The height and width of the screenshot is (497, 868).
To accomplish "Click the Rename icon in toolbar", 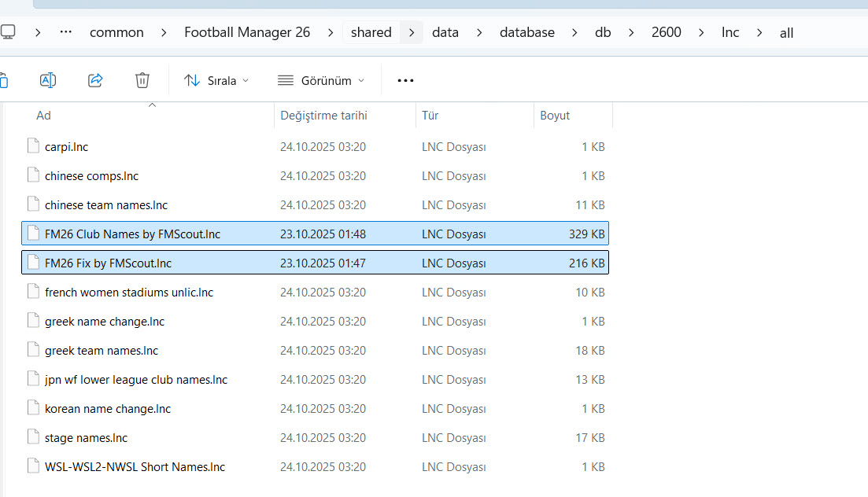I will pyautogui.click(x=47, y=80).
